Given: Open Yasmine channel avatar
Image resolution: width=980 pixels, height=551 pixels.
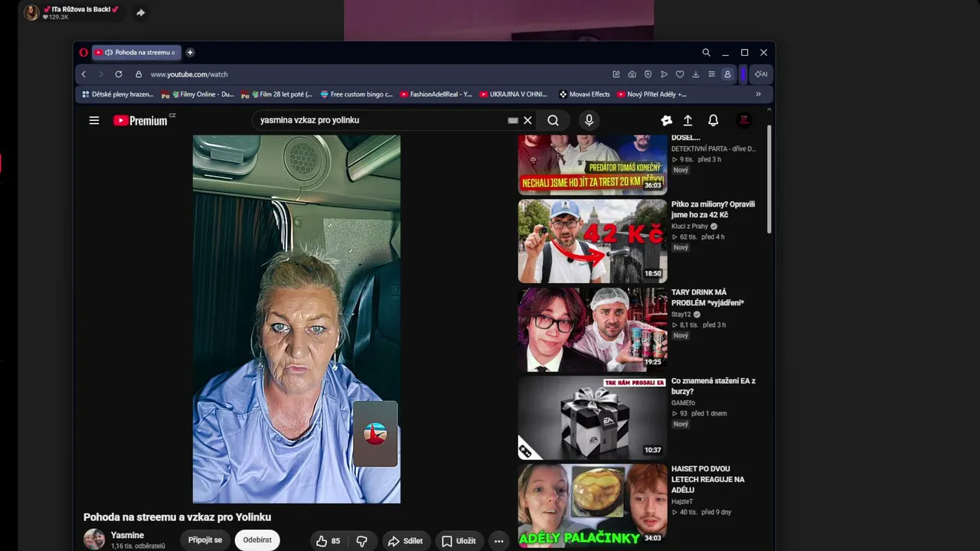Looking at the screenshot, I should tap(94, 540).
